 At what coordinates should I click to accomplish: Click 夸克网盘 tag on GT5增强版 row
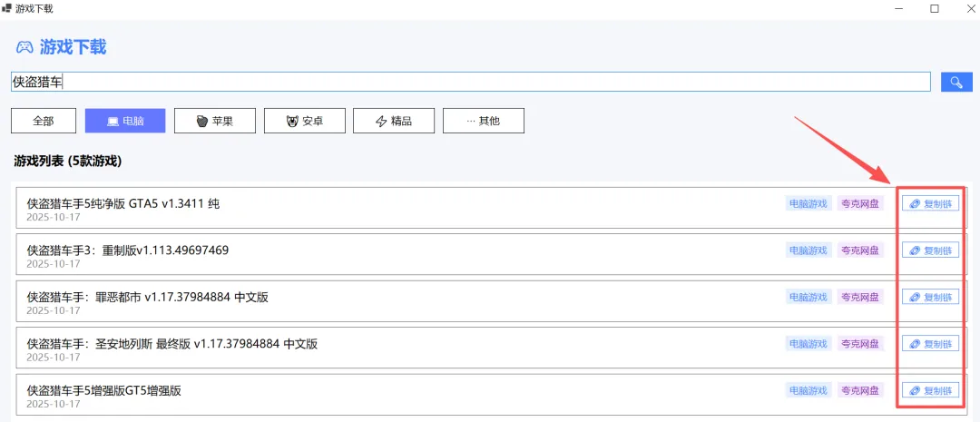860,391
